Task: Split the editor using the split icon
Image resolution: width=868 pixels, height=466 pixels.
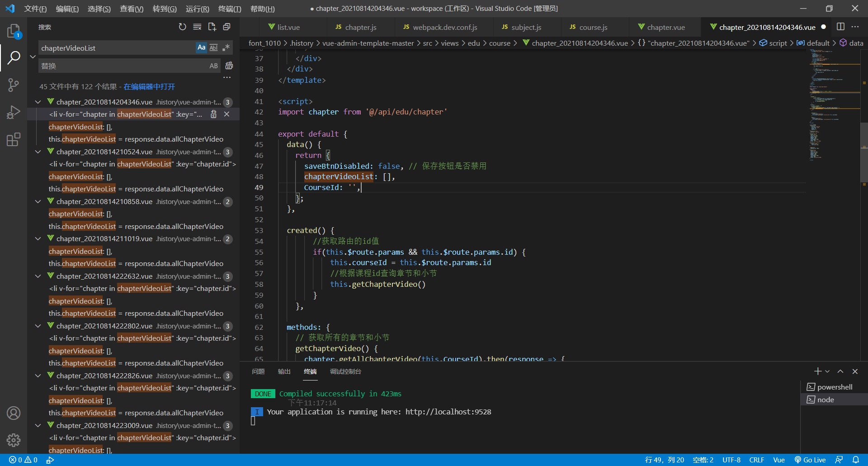Action: click(841, 27)
